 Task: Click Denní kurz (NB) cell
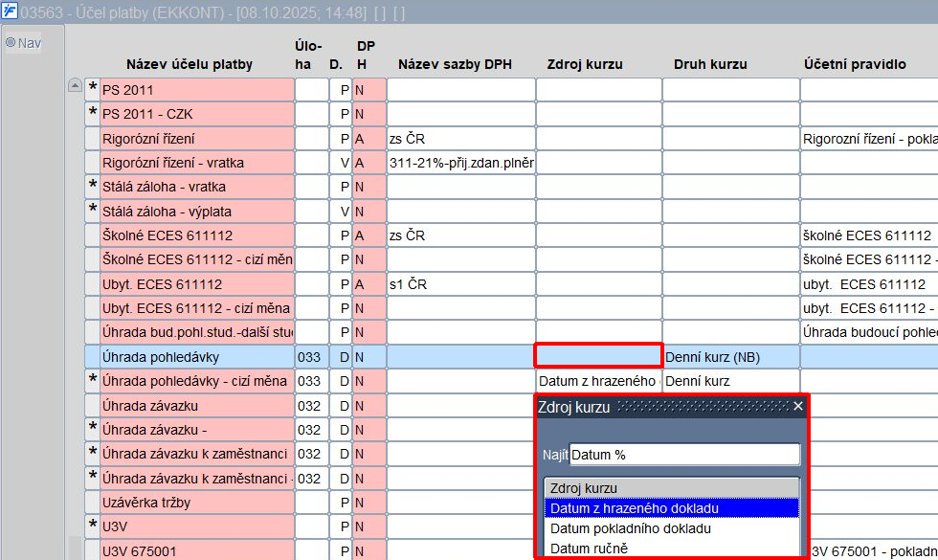click(731, 356)
